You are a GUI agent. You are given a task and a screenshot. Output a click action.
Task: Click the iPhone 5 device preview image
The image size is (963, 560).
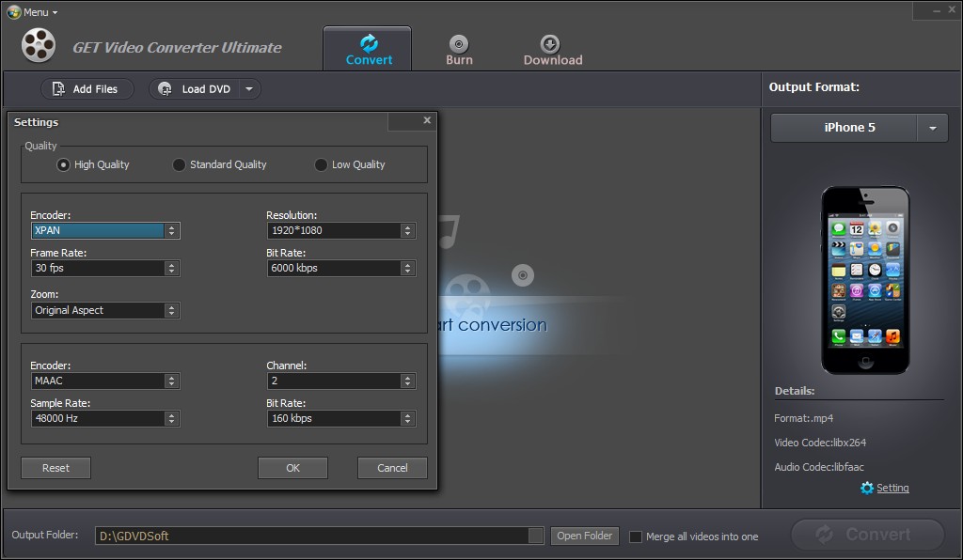point(865,280)
